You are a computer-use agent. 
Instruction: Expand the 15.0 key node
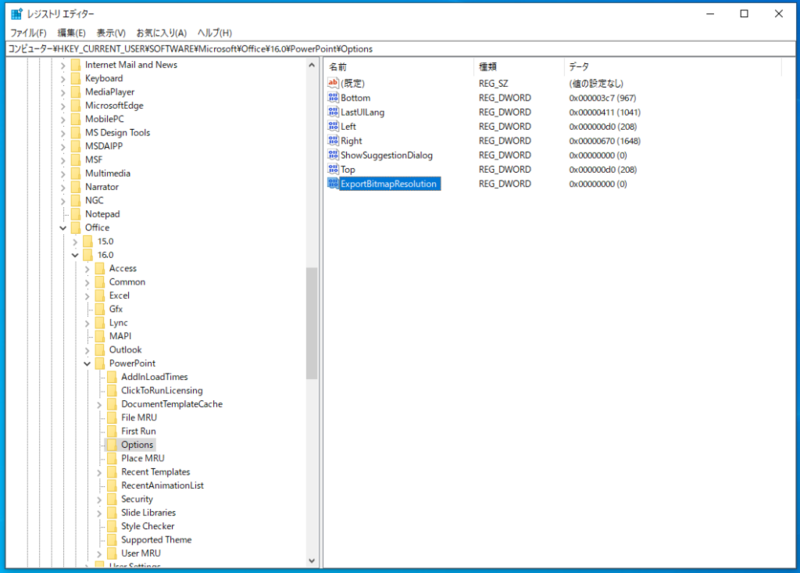(75, 241)
